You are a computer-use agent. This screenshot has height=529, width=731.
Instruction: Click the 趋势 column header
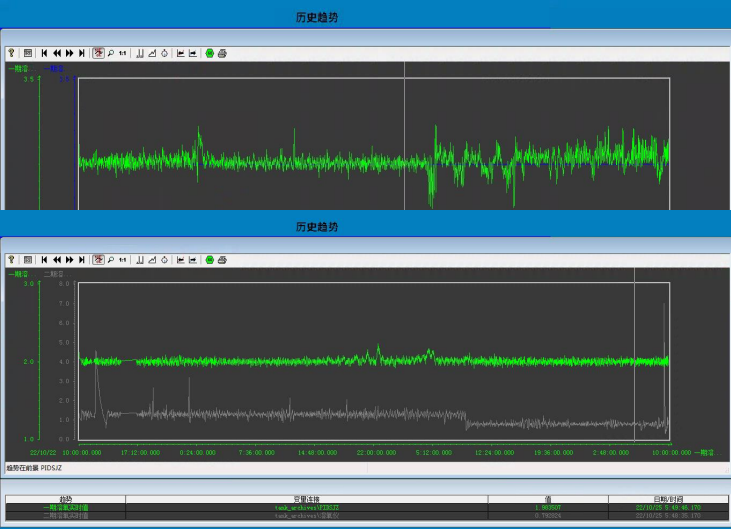(66, 499)
